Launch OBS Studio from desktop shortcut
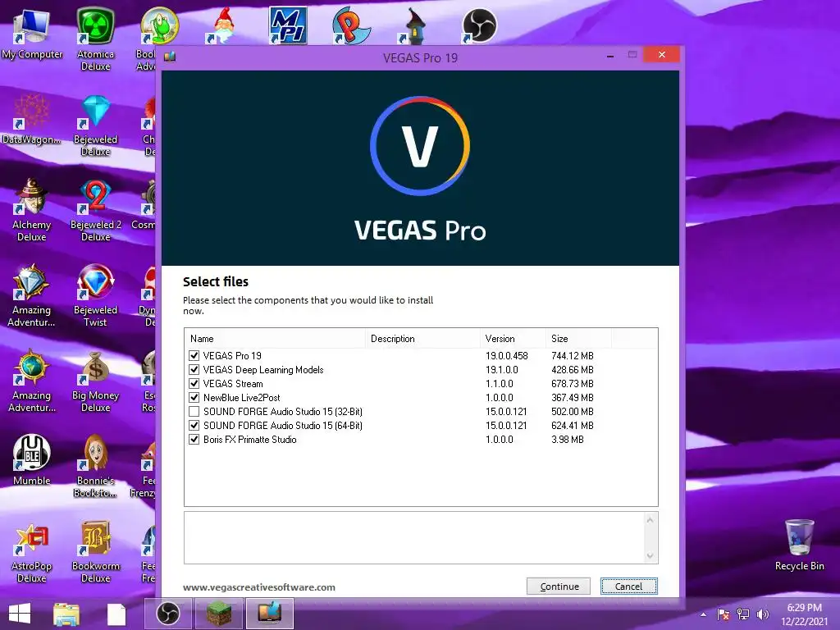The width and height of the screenshot is (840, 630). (479, 25)
